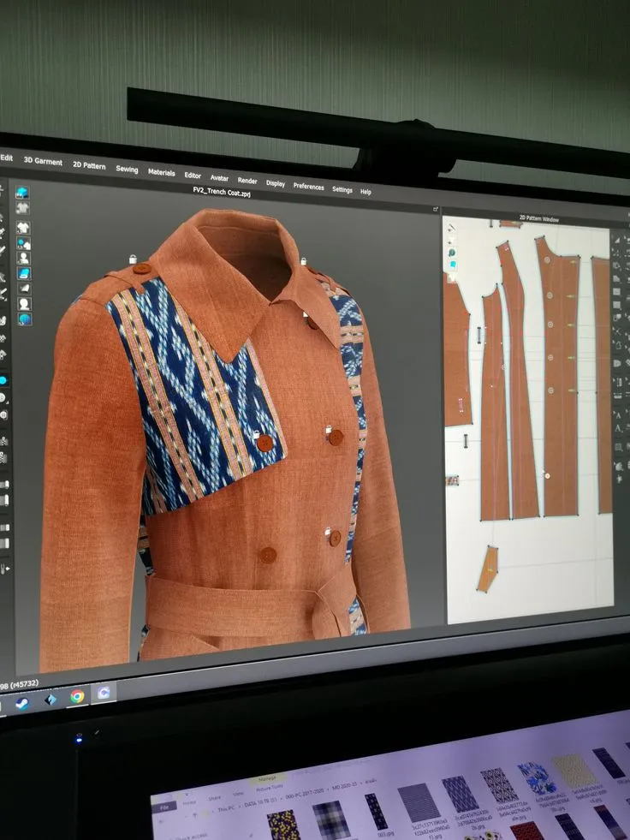Click the globe environment display icon
This screenshot has width=630, height=840.
pos(25,320)
